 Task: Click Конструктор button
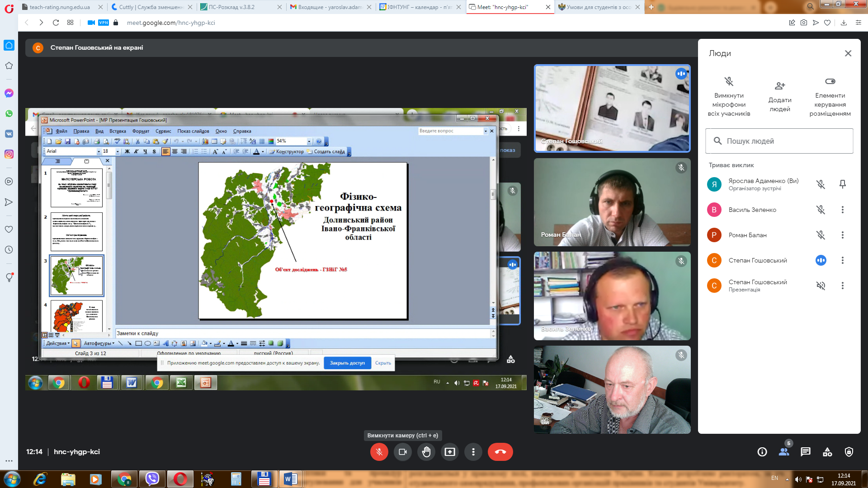(286, 151)
